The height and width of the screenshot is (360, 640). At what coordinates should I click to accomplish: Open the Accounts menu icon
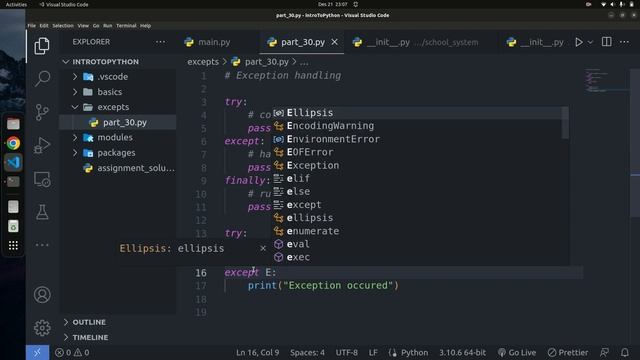tap(42, 295)
